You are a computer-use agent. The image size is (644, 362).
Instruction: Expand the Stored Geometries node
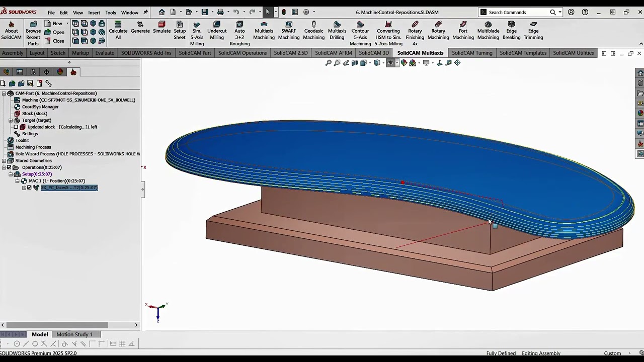[4, 161]
